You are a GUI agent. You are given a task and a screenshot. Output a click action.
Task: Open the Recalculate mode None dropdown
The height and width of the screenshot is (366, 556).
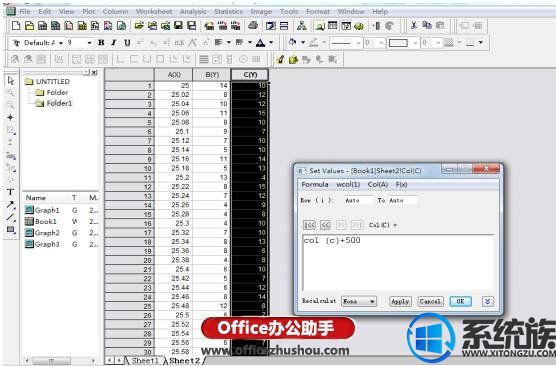[x=358, y=301]
